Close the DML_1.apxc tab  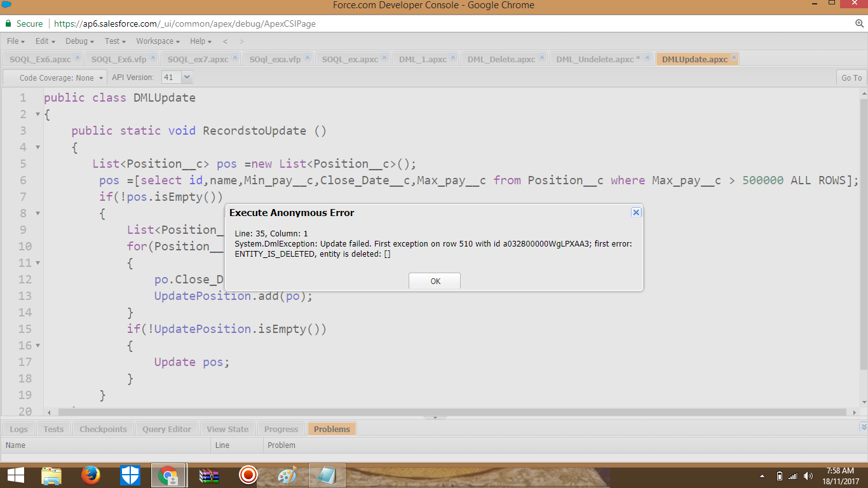pyautogui.click(x=454, y=57)
